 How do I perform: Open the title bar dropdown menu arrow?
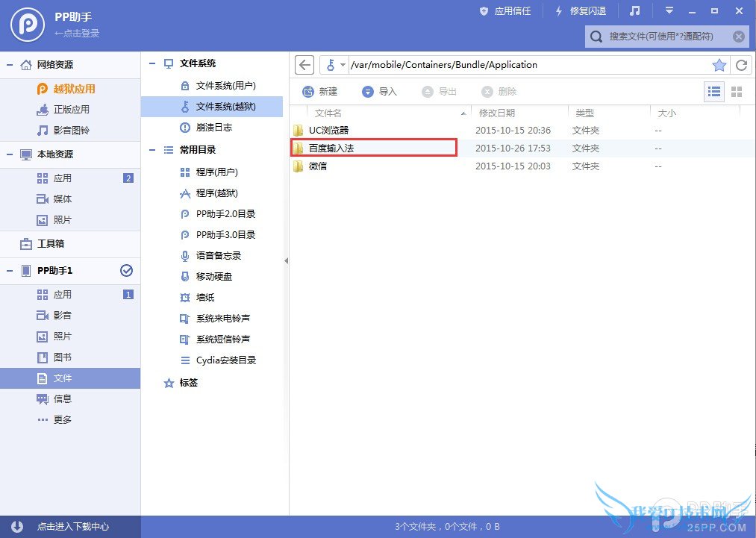pyautogui.click(x=669, y=10)
